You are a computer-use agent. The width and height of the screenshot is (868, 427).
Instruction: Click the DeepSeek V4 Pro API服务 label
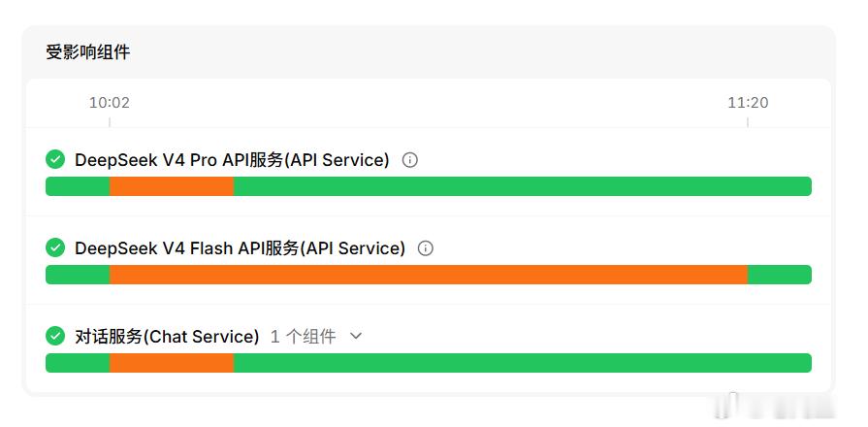(232, 160)
